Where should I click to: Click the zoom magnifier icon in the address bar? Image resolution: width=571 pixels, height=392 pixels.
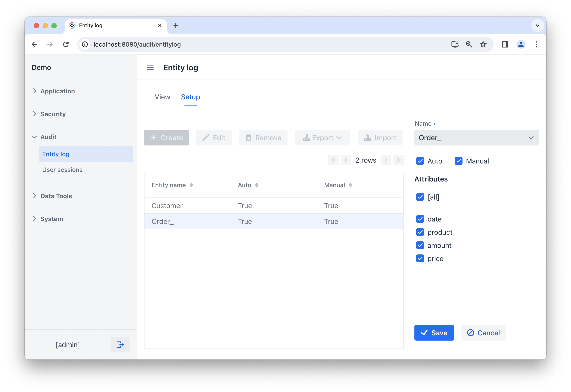(469, 44)
